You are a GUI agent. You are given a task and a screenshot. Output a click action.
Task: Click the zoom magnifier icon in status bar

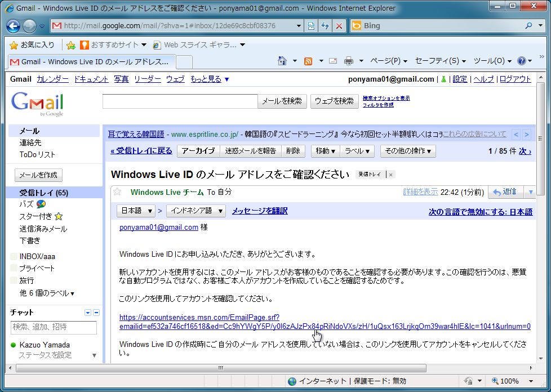[495, 381]
